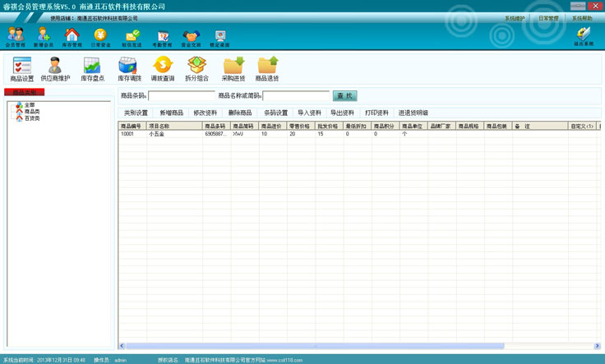Open 拆分组合 package icon
The height and width of the screenshot is (364, 605).
196,69
